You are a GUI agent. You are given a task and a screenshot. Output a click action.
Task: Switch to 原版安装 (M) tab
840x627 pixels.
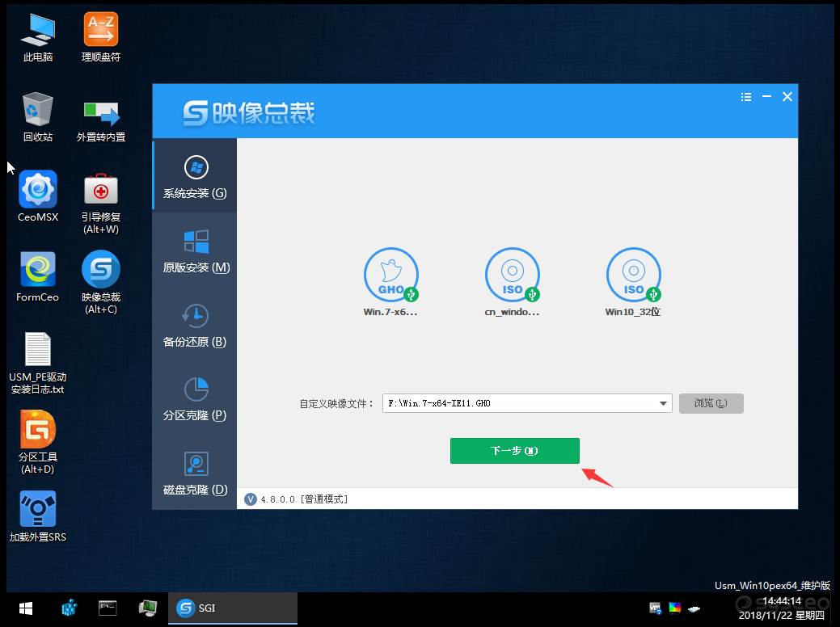pos(195,250)
